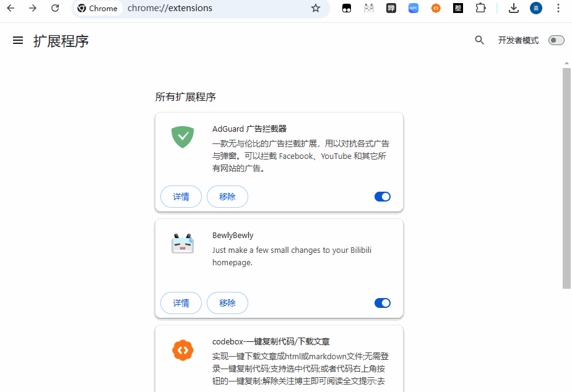Enable 开发者模式 switch
Viewport: 572px width, 392px height.
click(555, 40)
